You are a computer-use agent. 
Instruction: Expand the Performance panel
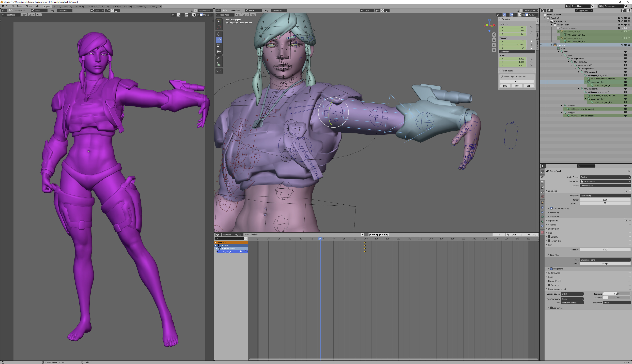click(x=554, y=273)
